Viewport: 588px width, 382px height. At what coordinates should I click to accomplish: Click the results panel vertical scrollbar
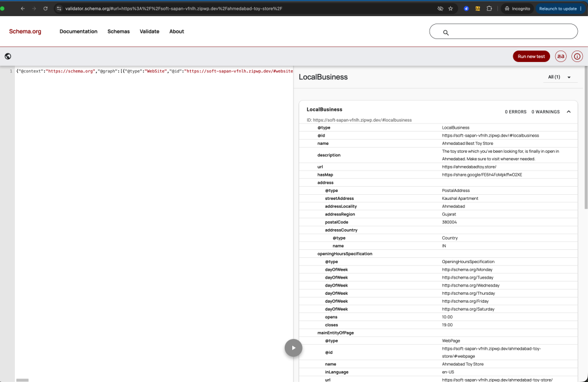pos(586,138)
